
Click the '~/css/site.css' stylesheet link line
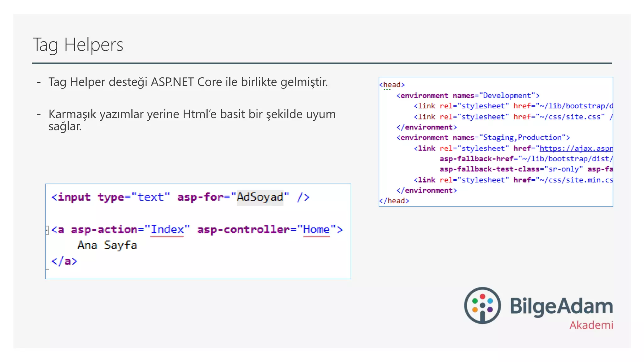pos(513,117)
